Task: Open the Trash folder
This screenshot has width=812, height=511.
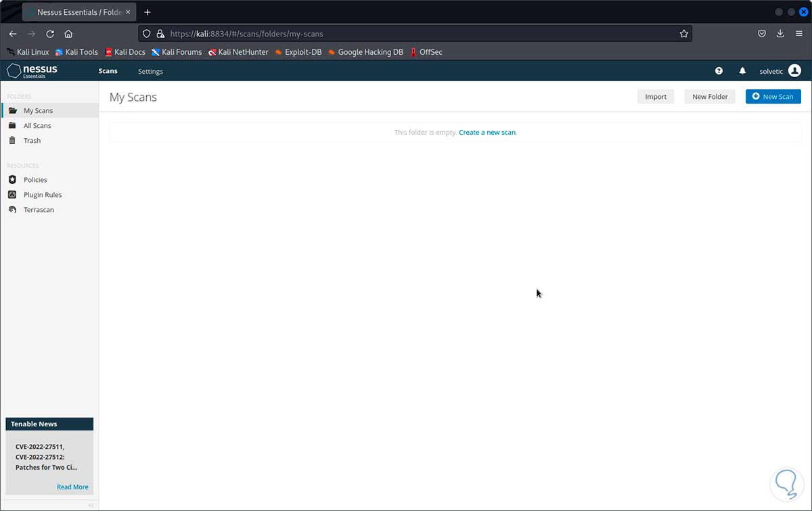Action: pyautogui.click(x=32, y=141)
